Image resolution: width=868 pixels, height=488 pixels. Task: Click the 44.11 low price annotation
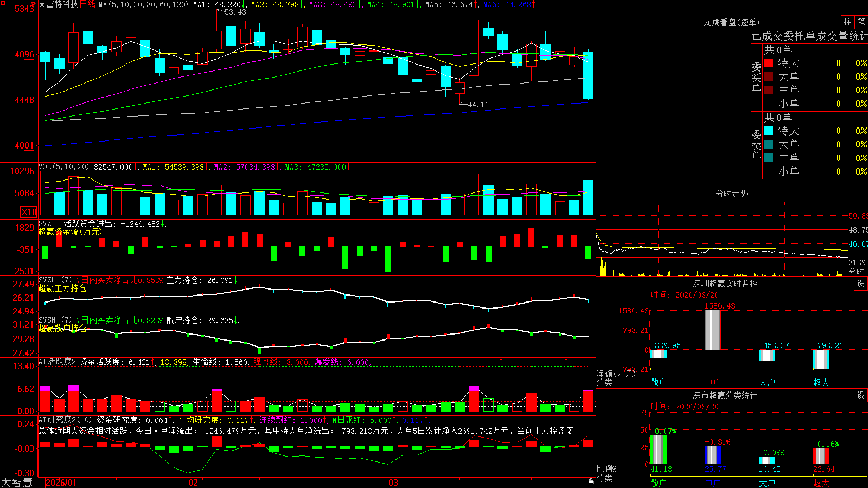[478, 105]
